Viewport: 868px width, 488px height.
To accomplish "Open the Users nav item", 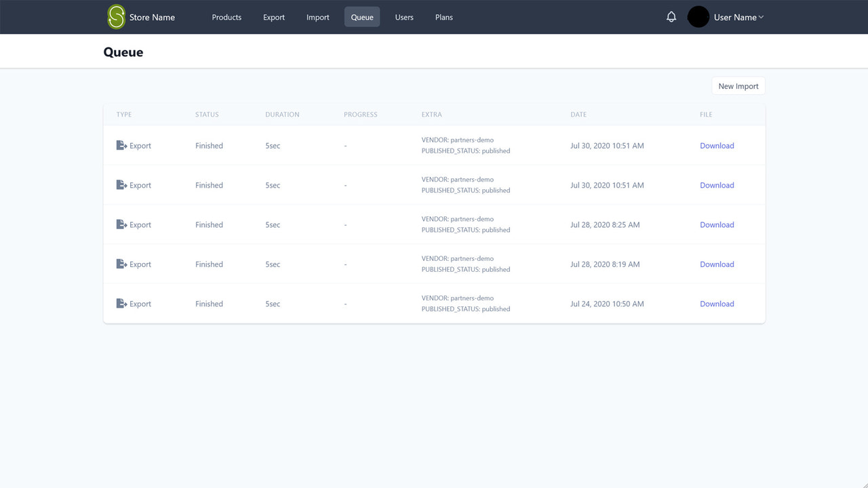I will [404, 17].
